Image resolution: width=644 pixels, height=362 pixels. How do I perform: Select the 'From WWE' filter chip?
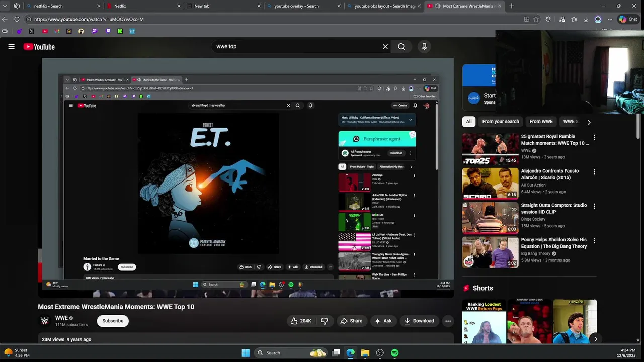(541, 121)
